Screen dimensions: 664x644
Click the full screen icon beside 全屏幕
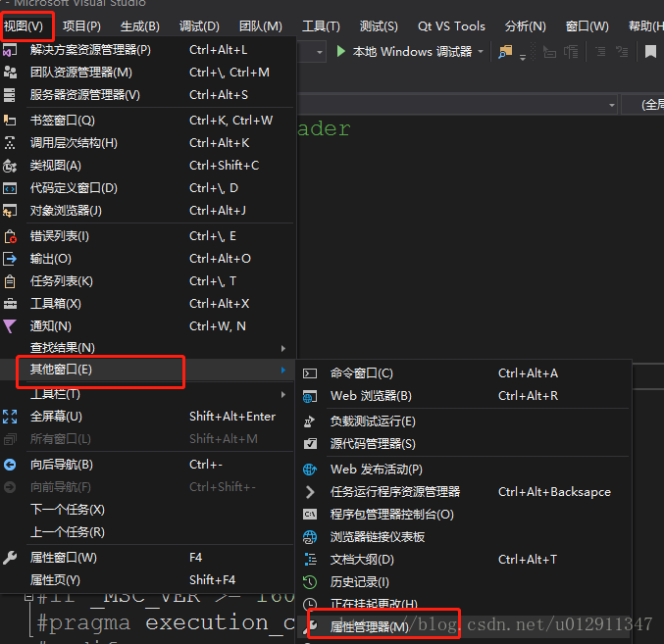[10, 417]
